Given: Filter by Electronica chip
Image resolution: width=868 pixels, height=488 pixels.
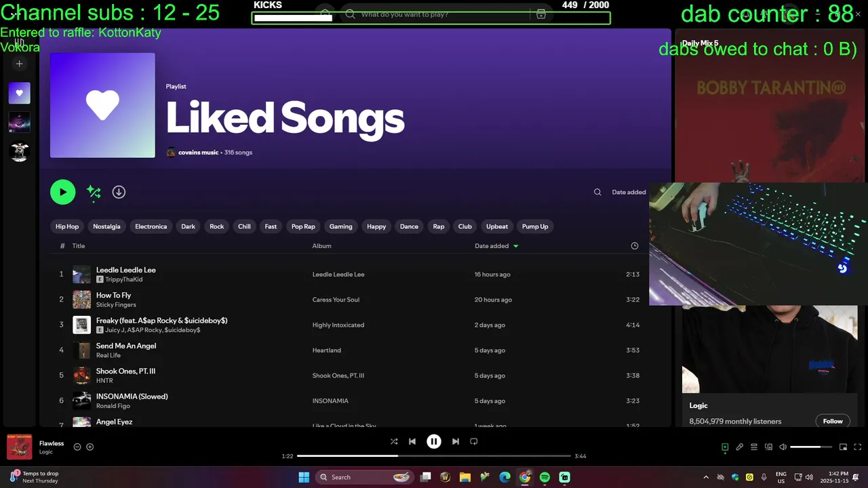Looking at the screenshot, I should [151, 226].
